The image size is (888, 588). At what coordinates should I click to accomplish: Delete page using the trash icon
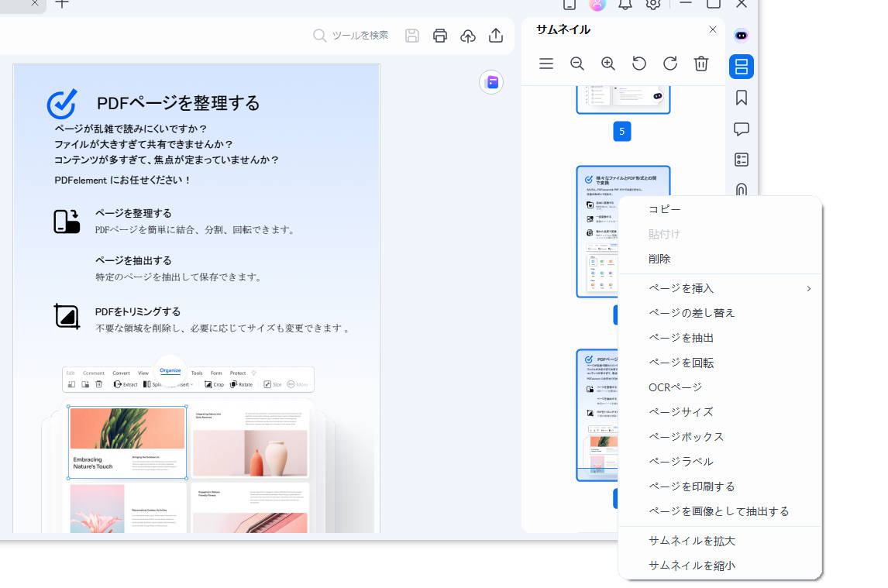click(701, 64)
